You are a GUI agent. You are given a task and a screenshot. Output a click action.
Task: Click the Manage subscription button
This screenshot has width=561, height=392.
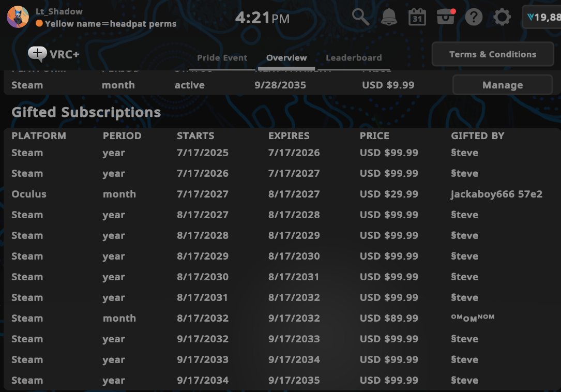point(503,85)
